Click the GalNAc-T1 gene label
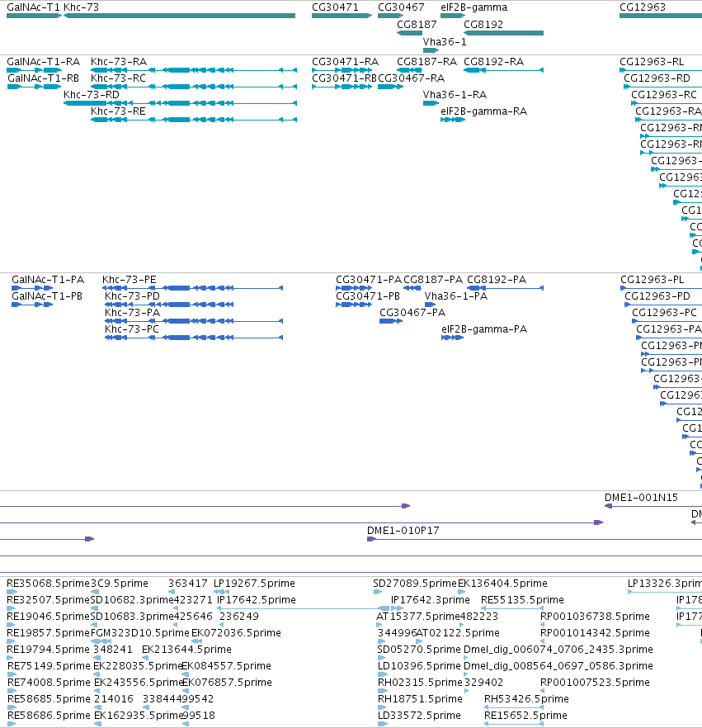This screenshot has height=728, width=702. pos(33,7)
